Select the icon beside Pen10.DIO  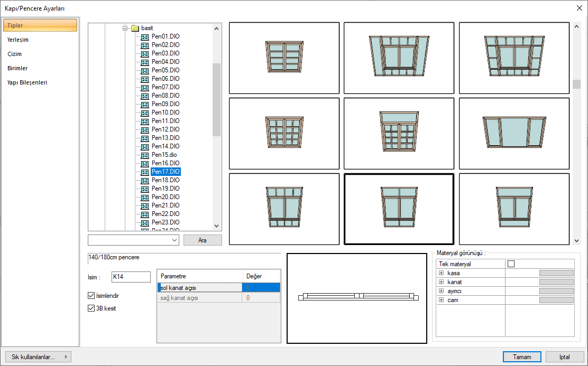point(145,112)
